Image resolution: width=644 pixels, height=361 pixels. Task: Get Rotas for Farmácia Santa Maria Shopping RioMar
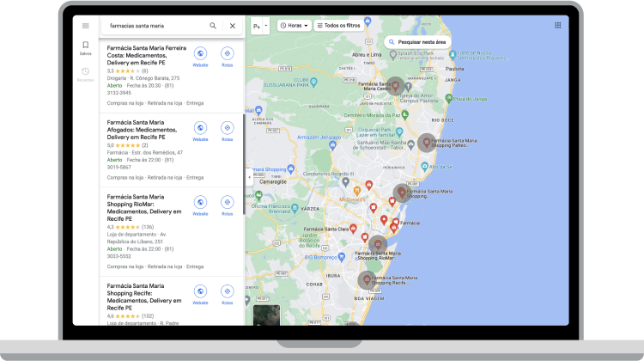pos(227,205)
